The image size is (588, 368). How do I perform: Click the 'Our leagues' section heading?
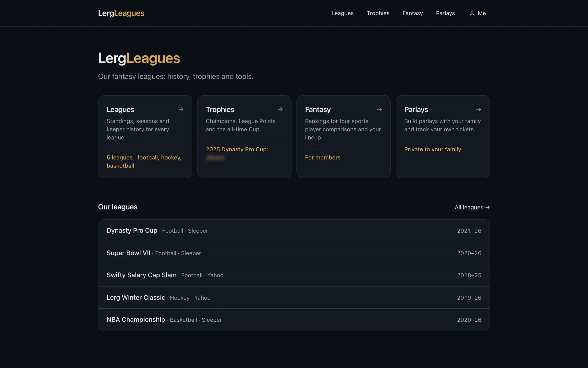[118, 207]
